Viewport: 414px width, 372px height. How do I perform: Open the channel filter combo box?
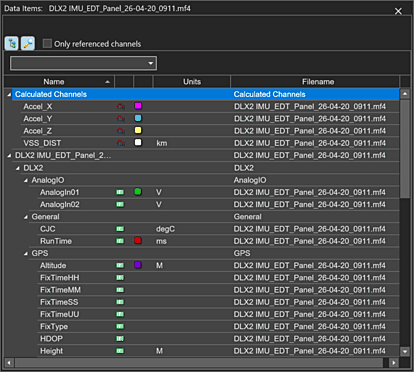point(83,63)
